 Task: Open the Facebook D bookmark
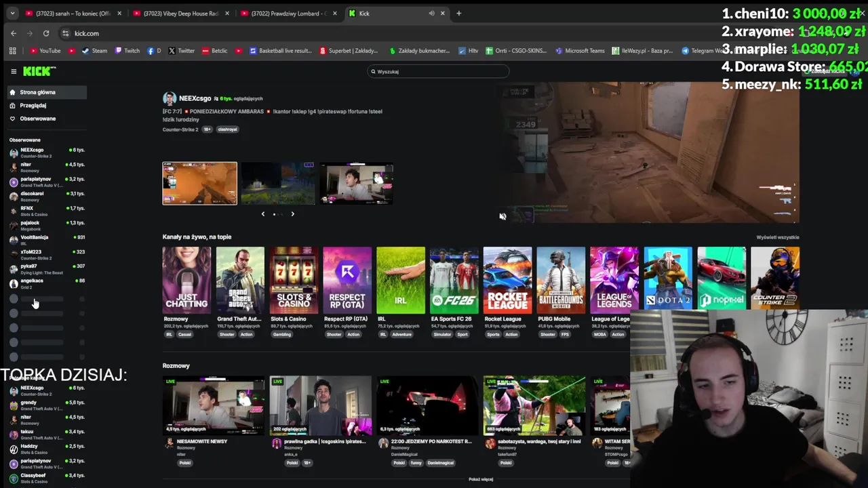pyautogui.click(x=154, y=51)
